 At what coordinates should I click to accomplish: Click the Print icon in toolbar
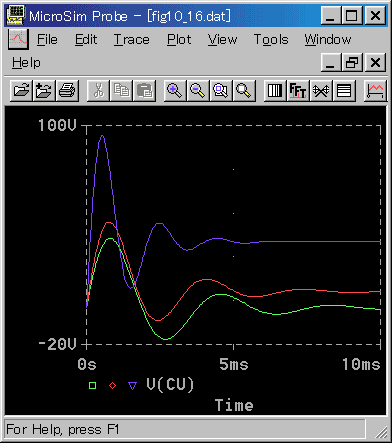[67, 90]
